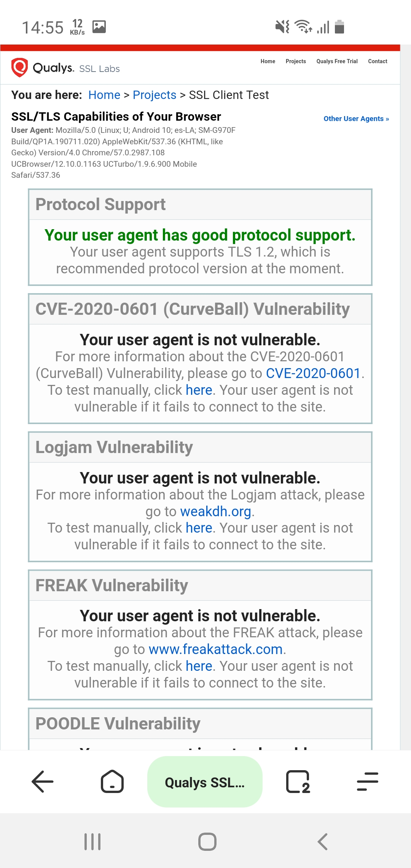
Task: Tap Android recent apps button
Action: pos(92,842)
